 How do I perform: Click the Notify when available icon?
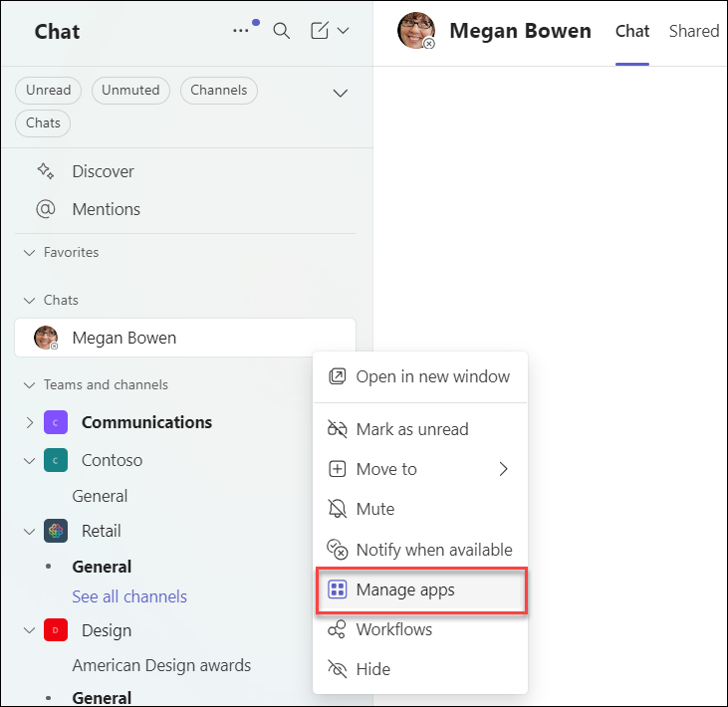(x=337, y=550)
